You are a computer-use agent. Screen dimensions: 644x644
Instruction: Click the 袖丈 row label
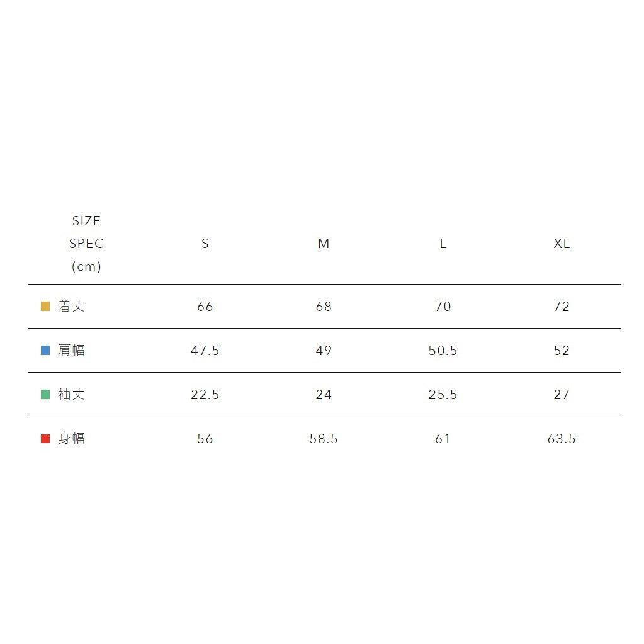[x=72, y=395]
